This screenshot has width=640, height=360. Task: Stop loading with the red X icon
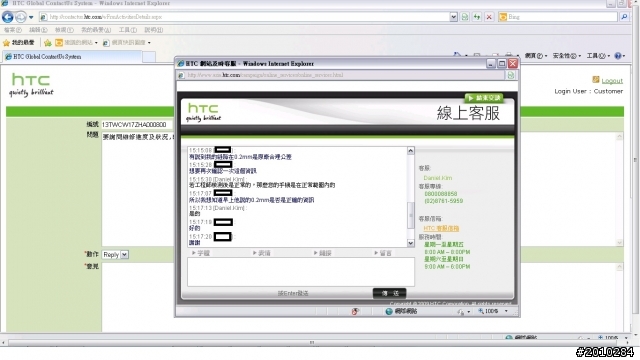click(489, 17)
